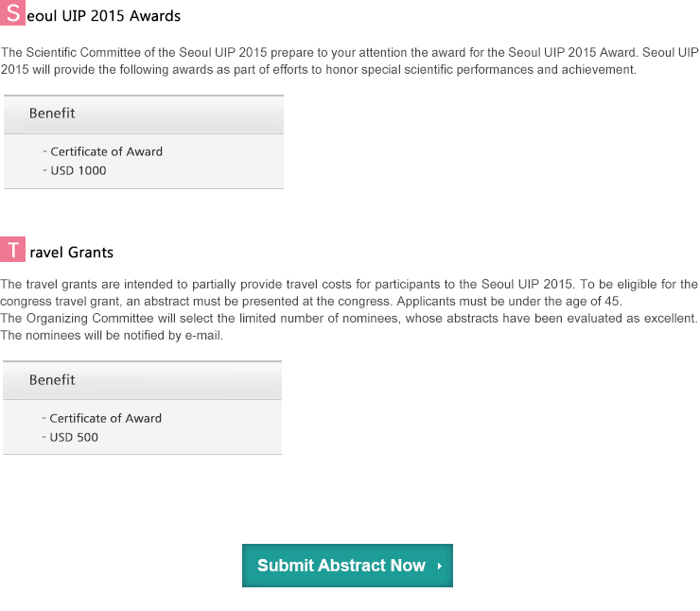Click Certificate of Award under Travel Grants

point(105,418)
